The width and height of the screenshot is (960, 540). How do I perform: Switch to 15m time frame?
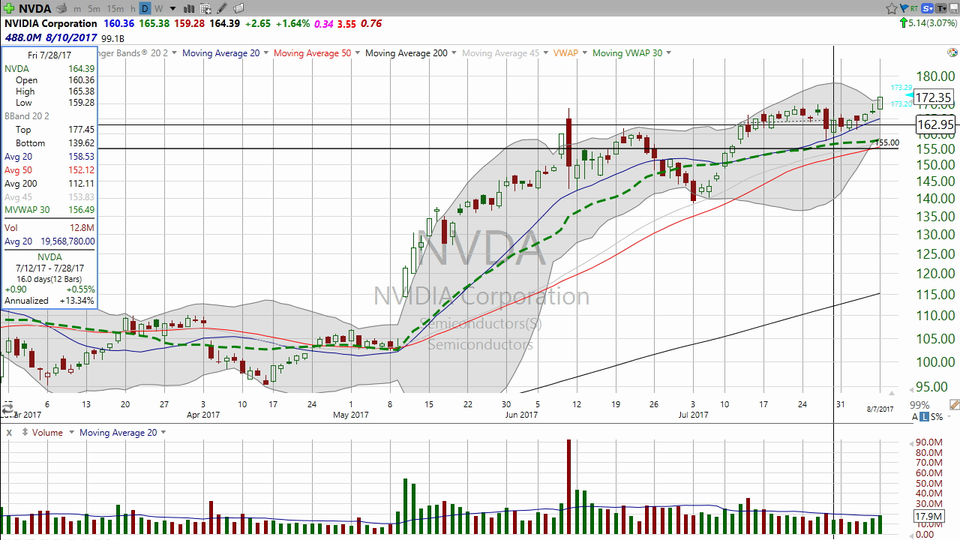tap(115, 9)
